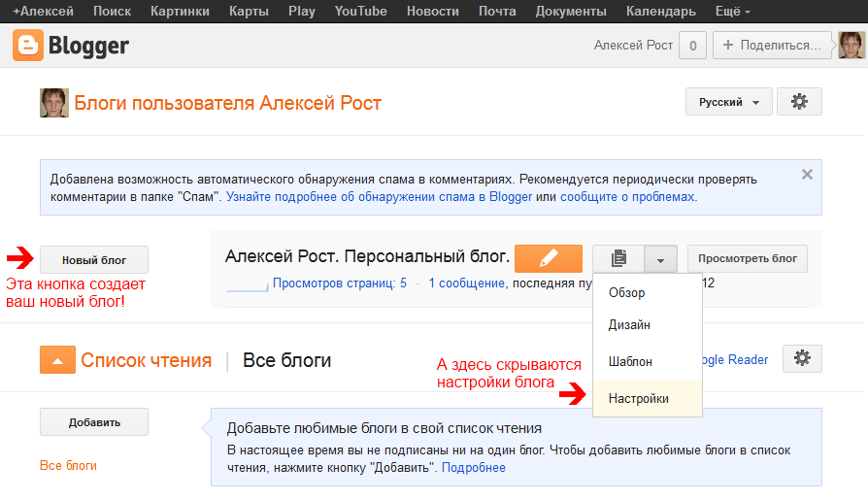Viewport: 868px width, 500px height.
Task: Collapse the reading list orange arrow
Action: tap(57, 360)
